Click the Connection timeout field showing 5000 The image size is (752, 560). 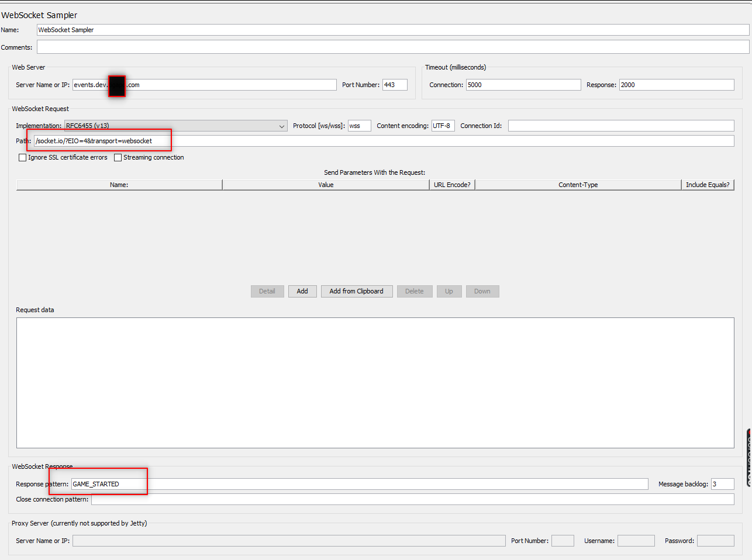pos(523,85)
